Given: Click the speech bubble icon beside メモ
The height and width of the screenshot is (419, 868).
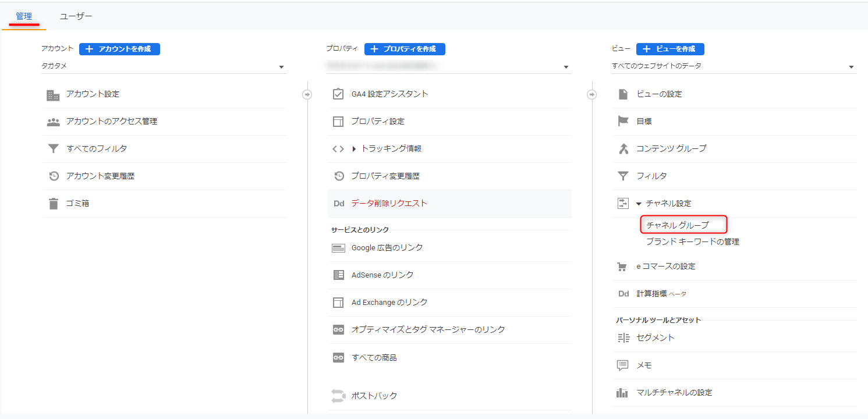Looking at the screenshot, I should tap(623, 365).
